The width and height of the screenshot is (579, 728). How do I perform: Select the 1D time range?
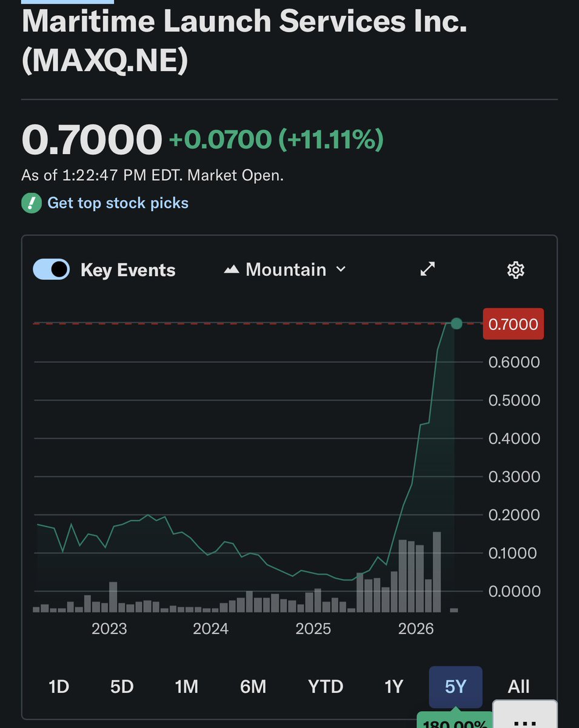point(59,686)
